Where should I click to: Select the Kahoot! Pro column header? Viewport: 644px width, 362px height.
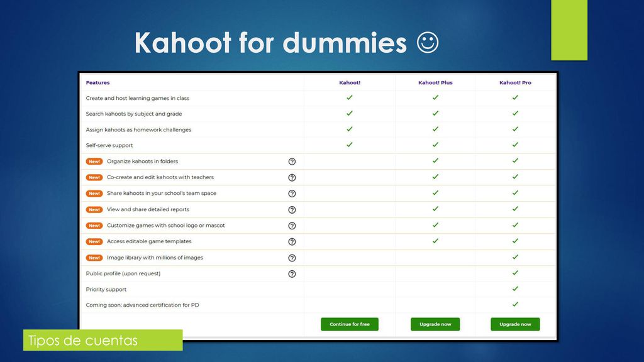point(515,82)
